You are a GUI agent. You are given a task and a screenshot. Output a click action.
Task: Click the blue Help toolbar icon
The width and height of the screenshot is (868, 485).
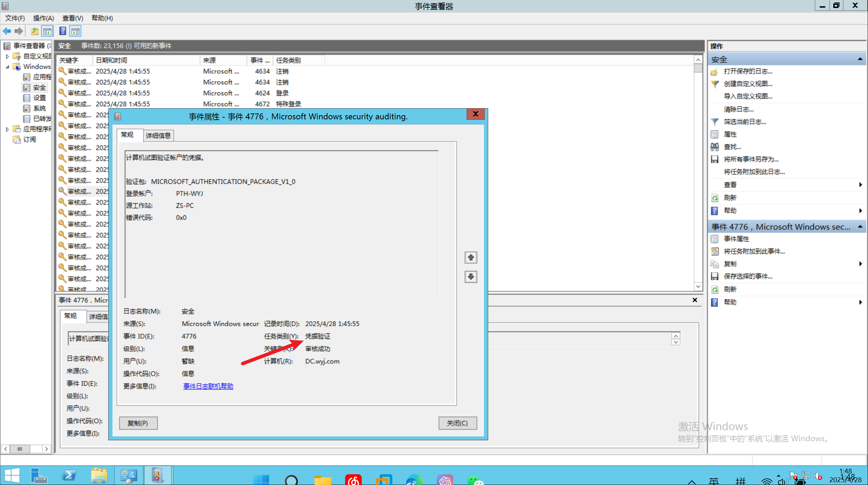pyautogui.click(x=62, y=31)
